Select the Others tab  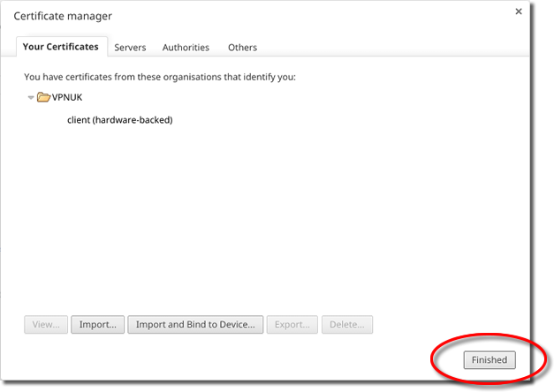242,48
